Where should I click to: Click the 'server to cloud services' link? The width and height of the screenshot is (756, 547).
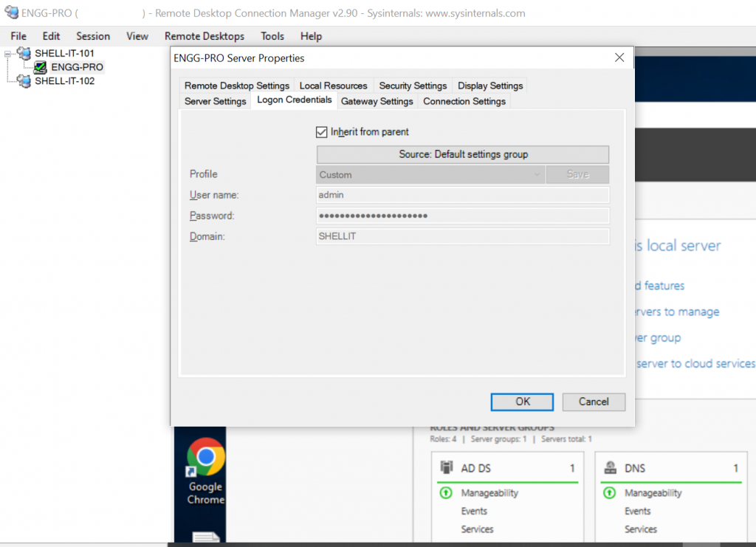coord(695,364)
